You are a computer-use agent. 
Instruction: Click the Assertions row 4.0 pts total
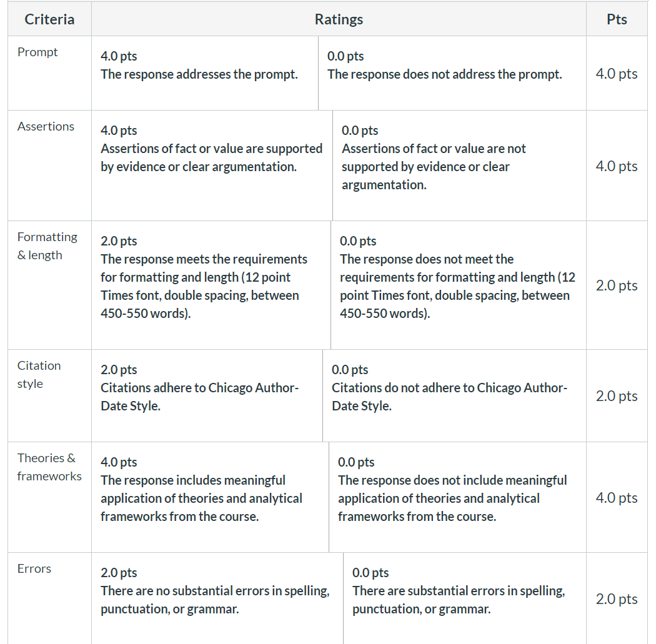617,166
